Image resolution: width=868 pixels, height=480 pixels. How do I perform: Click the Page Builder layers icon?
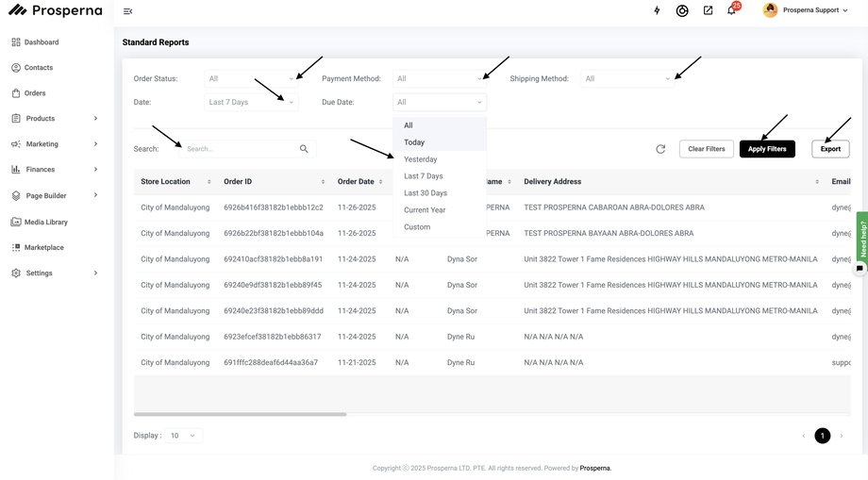tap(16, 196)
